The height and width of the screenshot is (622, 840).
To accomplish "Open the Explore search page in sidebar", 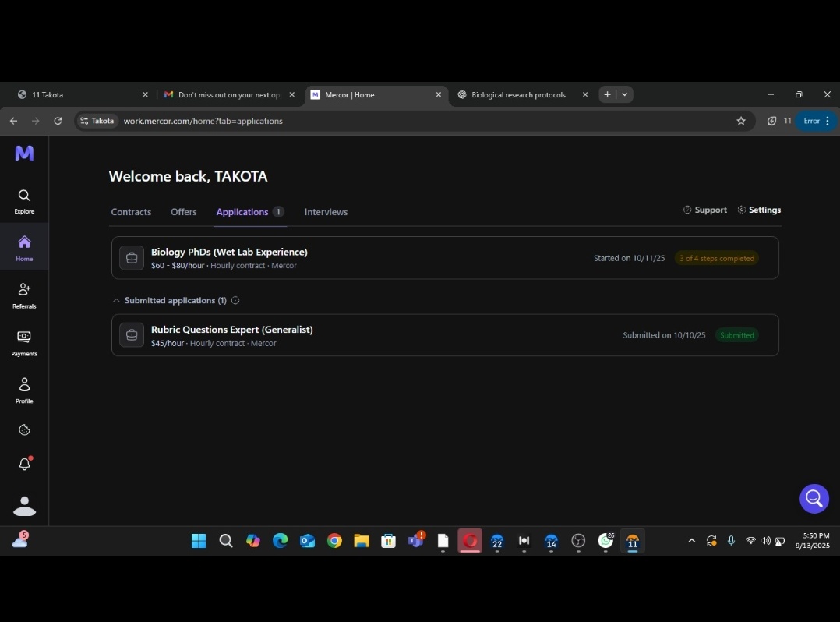I will point(24,201).
